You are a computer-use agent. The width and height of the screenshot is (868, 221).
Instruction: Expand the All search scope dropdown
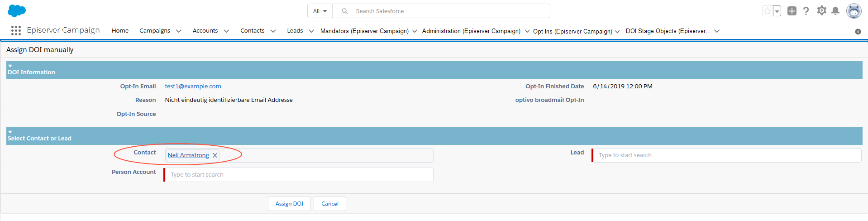click(320, 11)
